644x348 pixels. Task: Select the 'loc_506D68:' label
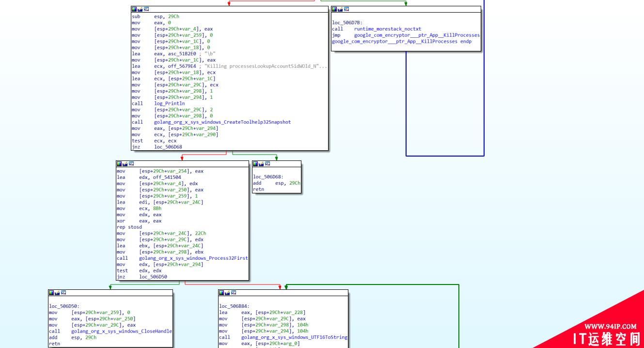[268, 177]
